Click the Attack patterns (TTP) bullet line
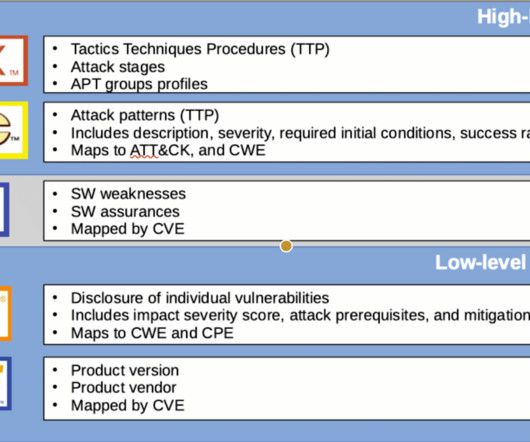Viewport: 530px width, 442px height. pos(145,115)
